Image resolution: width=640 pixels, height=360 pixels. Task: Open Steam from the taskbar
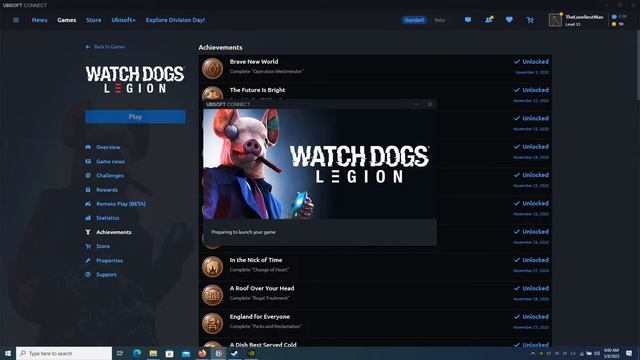235,353
